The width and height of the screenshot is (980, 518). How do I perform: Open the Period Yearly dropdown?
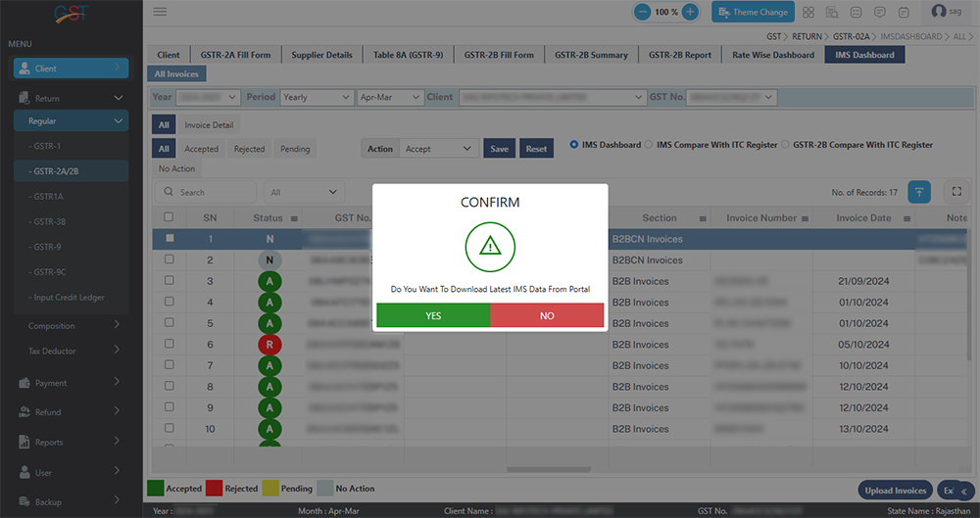[317, 97]
